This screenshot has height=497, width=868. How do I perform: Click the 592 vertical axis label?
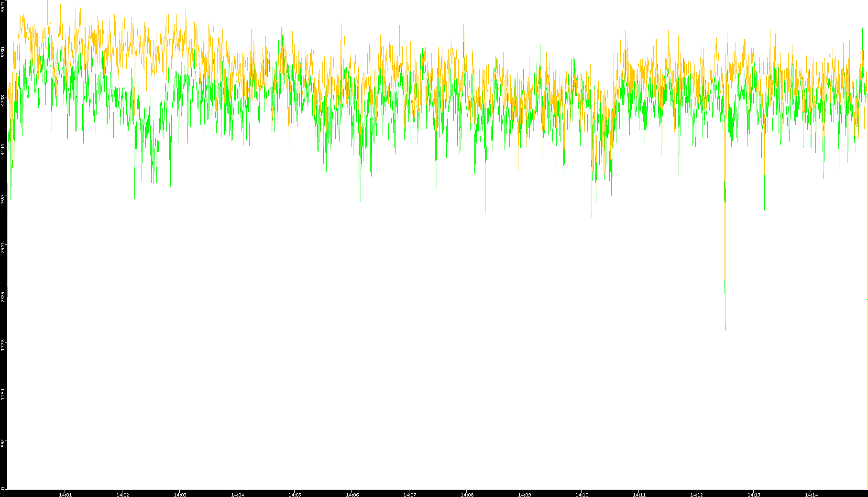(x=3, y=443)
